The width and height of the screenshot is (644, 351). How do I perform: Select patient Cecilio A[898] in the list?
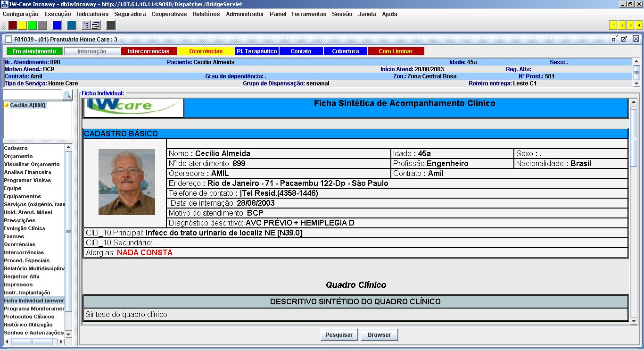[x=28, y=105]
